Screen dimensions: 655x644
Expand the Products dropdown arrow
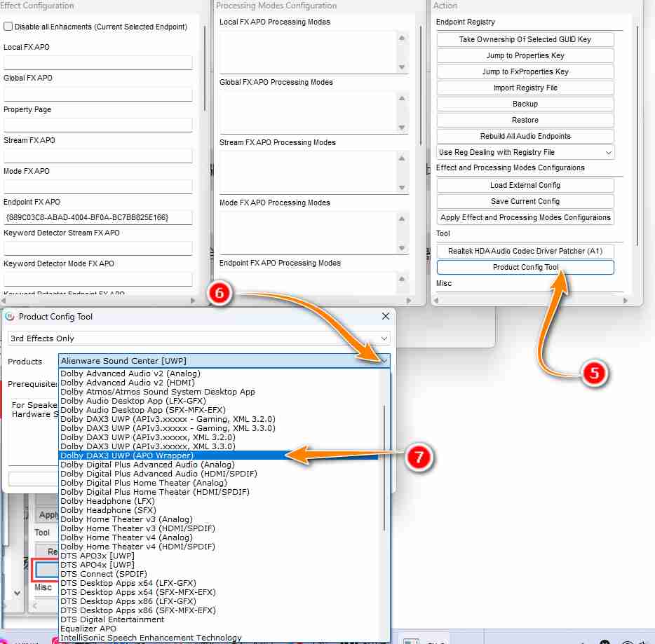[384, 361]
